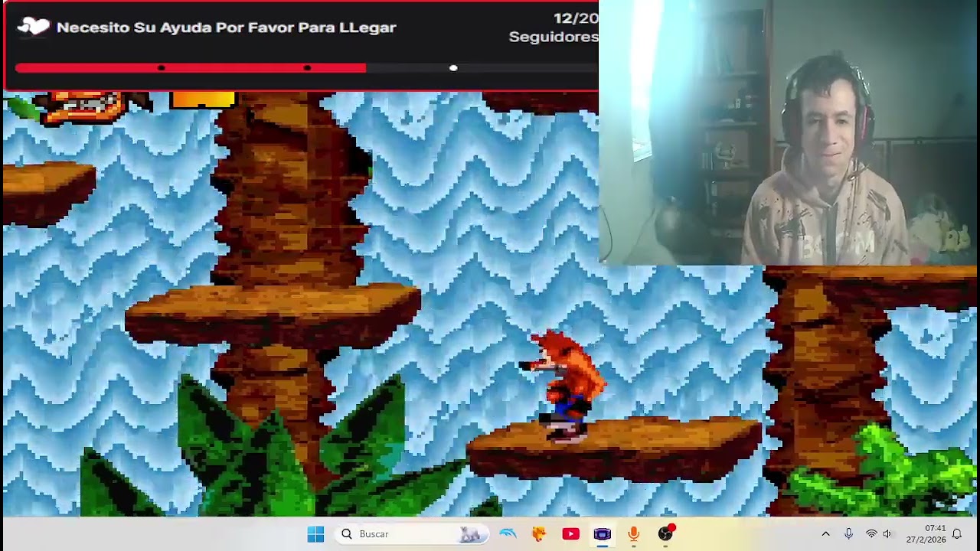The width and height of the screenshot is (980, 551).
Task: Open the volume speaker icon in tray
Action: (887, 534)
